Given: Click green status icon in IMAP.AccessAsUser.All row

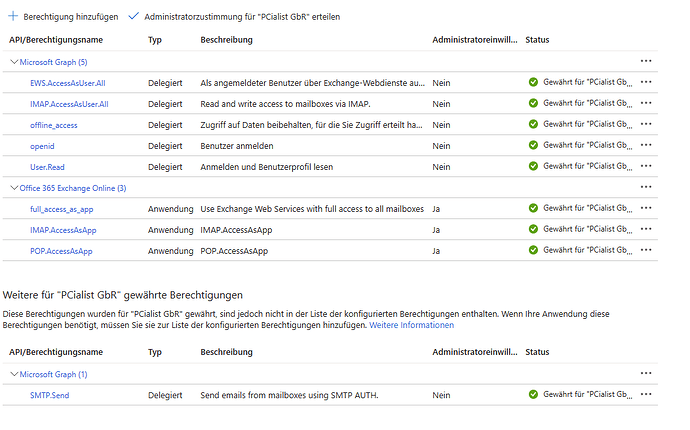Looking at the screenshot, I should tap(533, 103).
